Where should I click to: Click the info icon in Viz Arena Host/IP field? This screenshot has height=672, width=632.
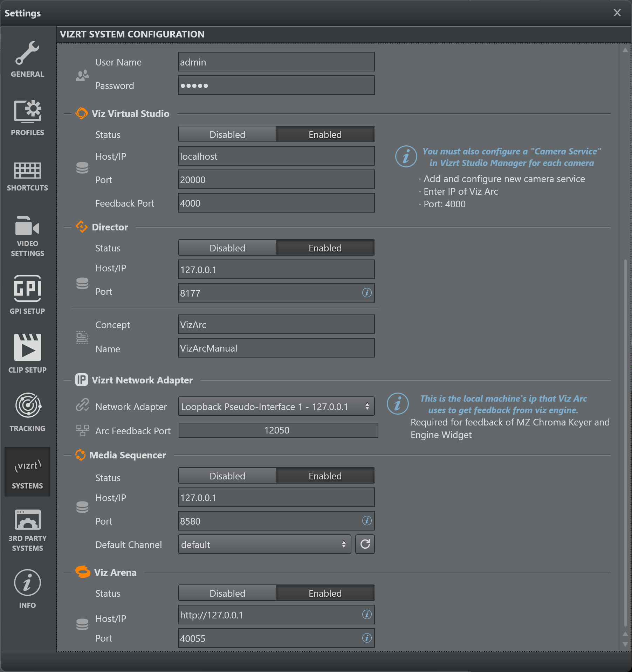pos(367,615)
